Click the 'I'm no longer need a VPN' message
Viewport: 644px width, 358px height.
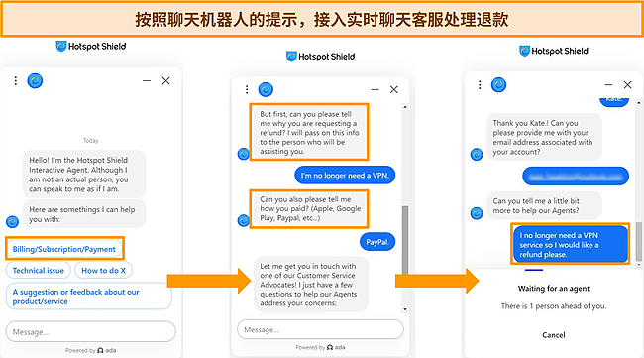(345, 176)
